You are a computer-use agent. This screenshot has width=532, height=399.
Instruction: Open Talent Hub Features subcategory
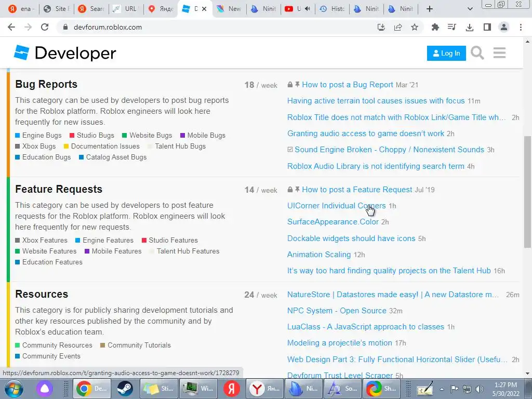(184, 251)
